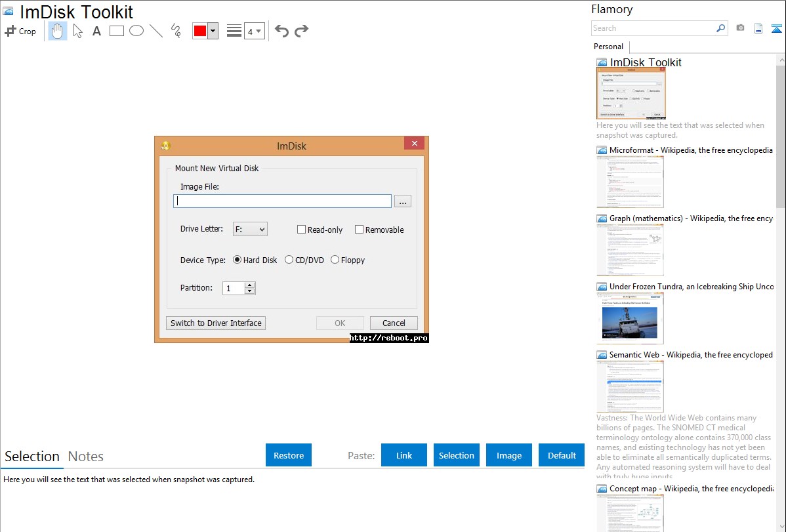Pick the rectangle shape tool
Screen dimensions: 786x532
tap(117, 31)
